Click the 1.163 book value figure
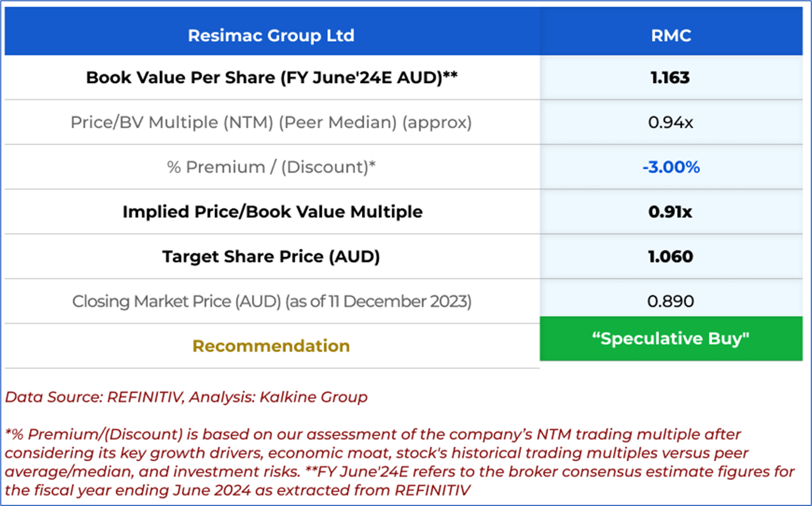Image resolution: width=812 pixels, height=506 pixels. click(670, 78)
